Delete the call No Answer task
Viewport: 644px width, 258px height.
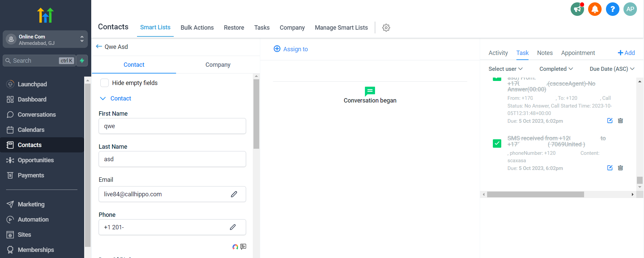click(620, 121)
